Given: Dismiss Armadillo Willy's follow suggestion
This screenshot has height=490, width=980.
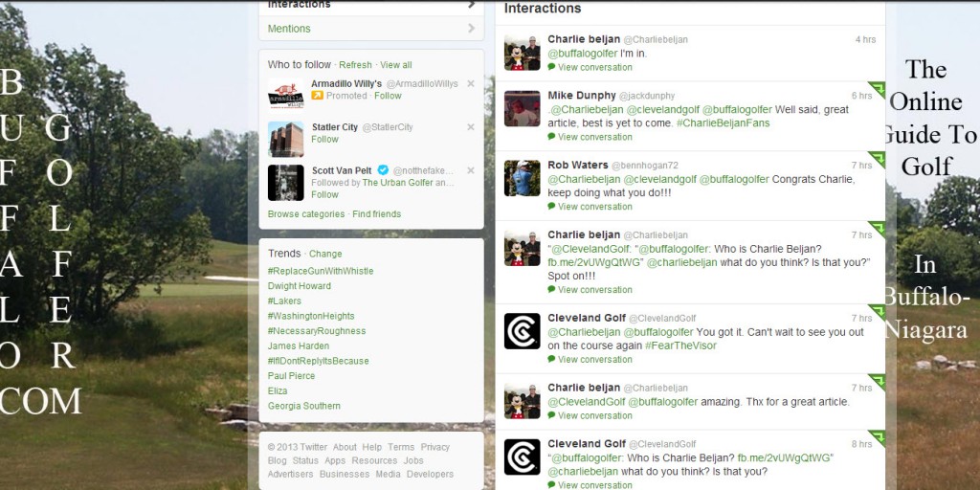Looking at the screenshot, I should 471,84.
